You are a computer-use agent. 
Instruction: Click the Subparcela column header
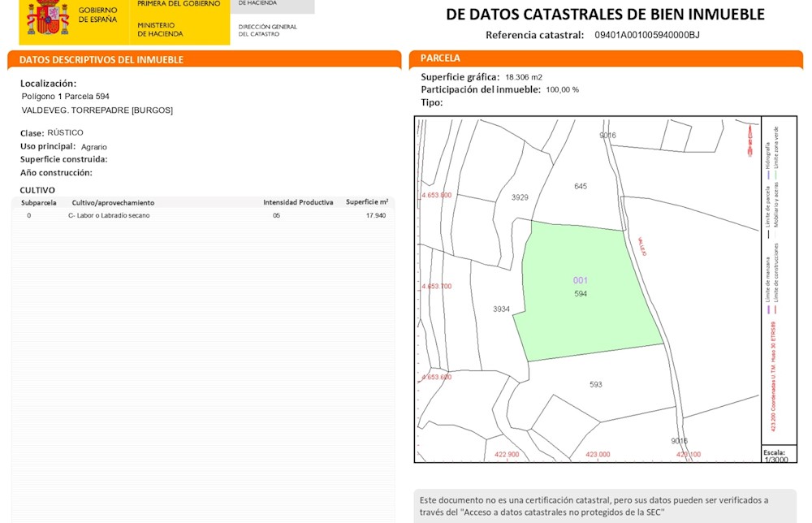39,202
